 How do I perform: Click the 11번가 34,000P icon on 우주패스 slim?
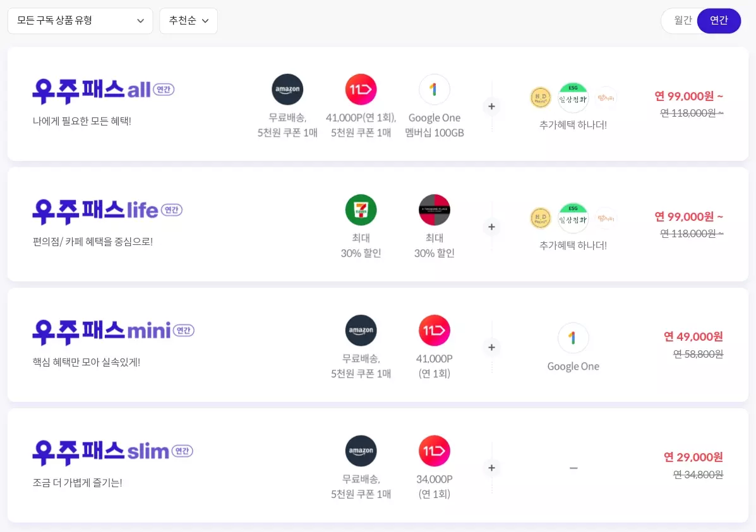[x=434, y=451]
